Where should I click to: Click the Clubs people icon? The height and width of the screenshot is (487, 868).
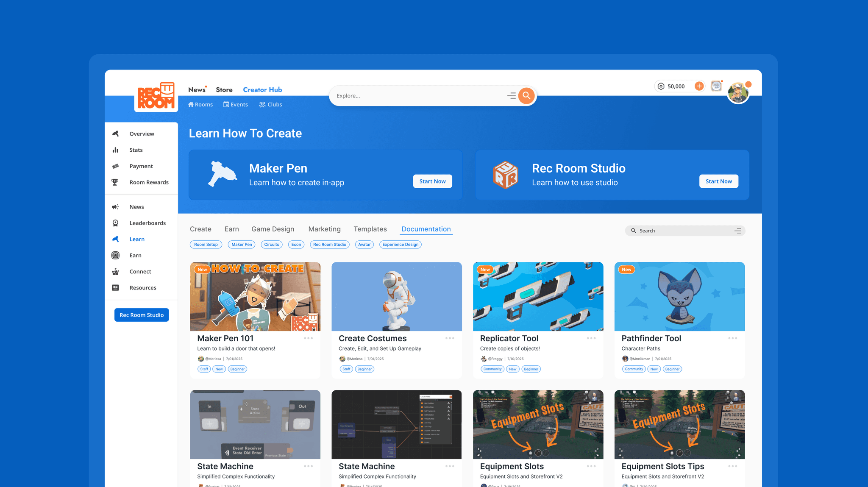coord(262,105)
